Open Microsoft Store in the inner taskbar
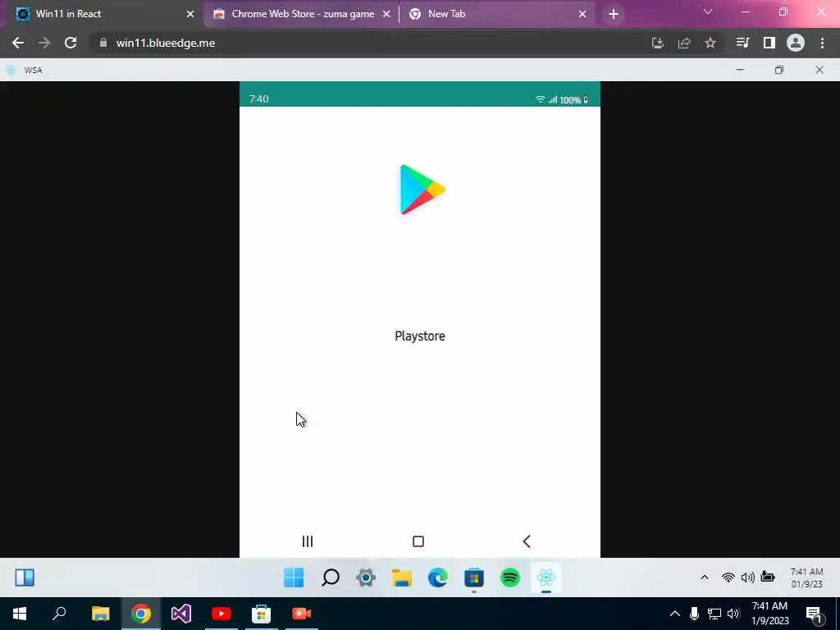Image resolution: width=840 pixels, height=630 pixels. tap(474, 577)
